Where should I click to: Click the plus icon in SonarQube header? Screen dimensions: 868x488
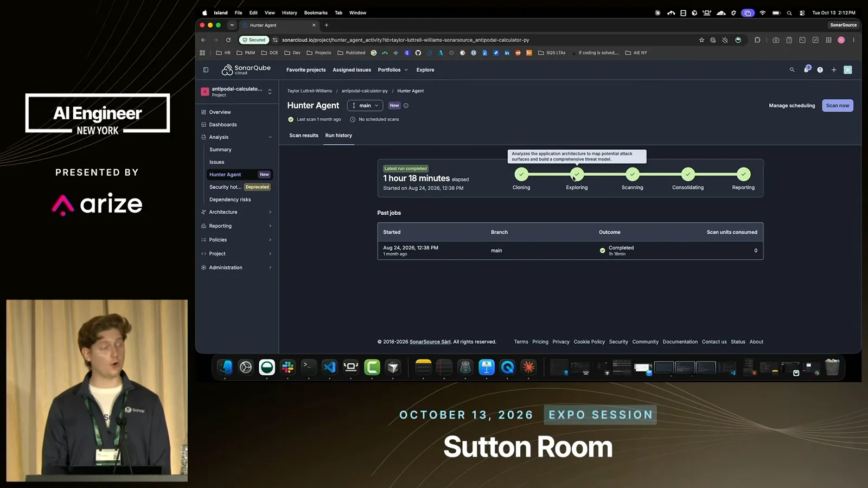(x=834, y=70)
